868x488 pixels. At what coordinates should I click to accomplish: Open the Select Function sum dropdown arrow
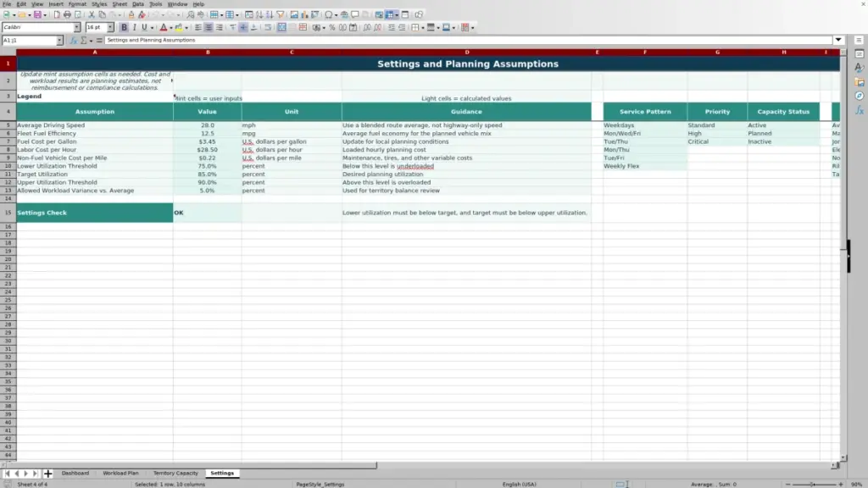tap(91, 40)
